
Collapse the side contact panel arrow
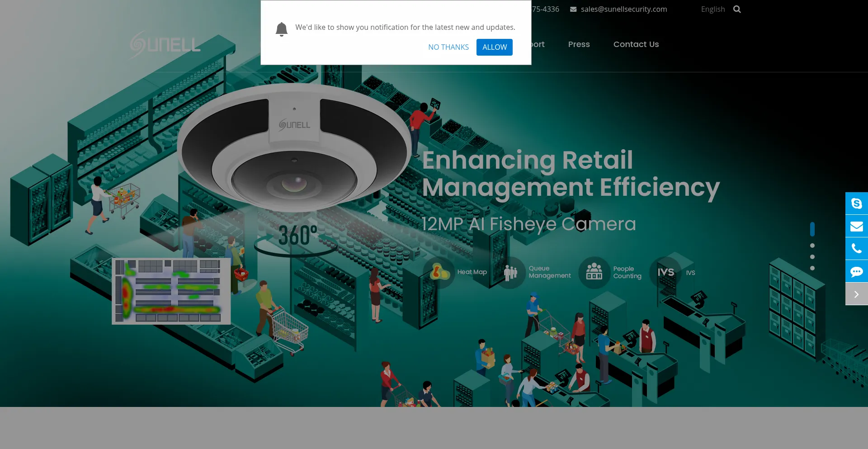pyautogui.click(x=856, y=294)
